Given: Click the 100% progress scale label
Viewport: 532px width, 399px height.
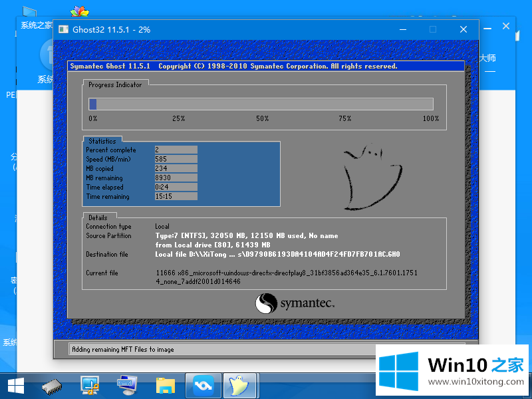Looking at the screenshot, I should tap(431, 118).
